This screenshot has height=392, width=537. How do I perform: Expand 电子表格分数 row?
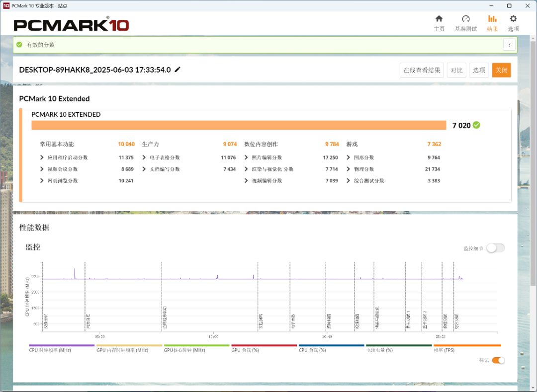point(144,157)
